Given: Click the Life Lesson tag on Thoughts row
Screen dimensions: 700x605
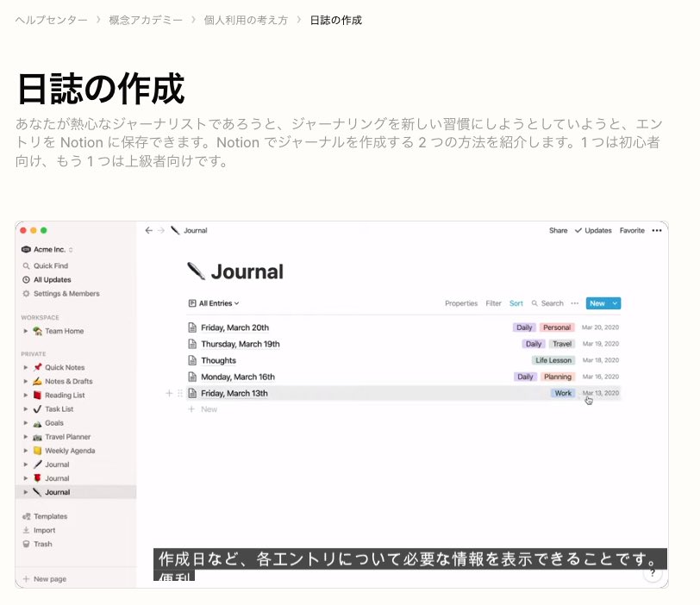Looking at the screenshot, I should (x=553, y=360).
